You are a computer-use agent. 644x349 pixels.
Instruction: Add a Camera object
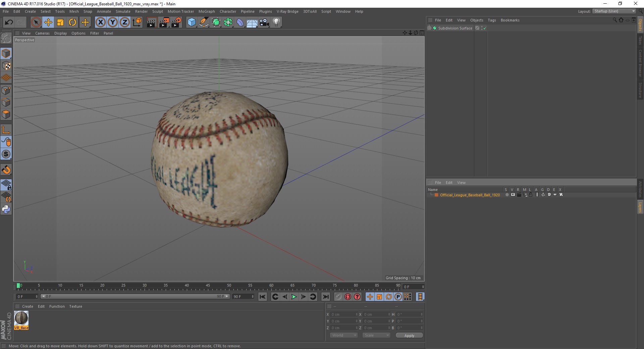point(264,22)
